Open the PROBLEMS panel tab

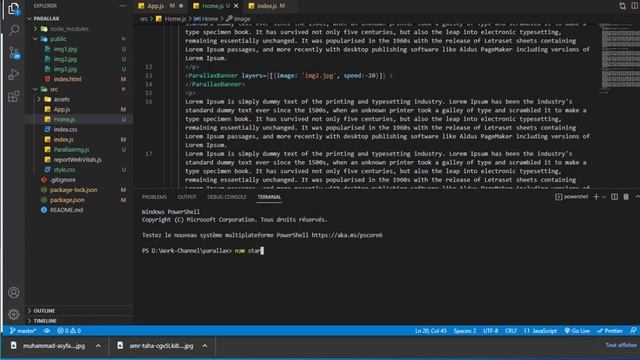[154, 197]
